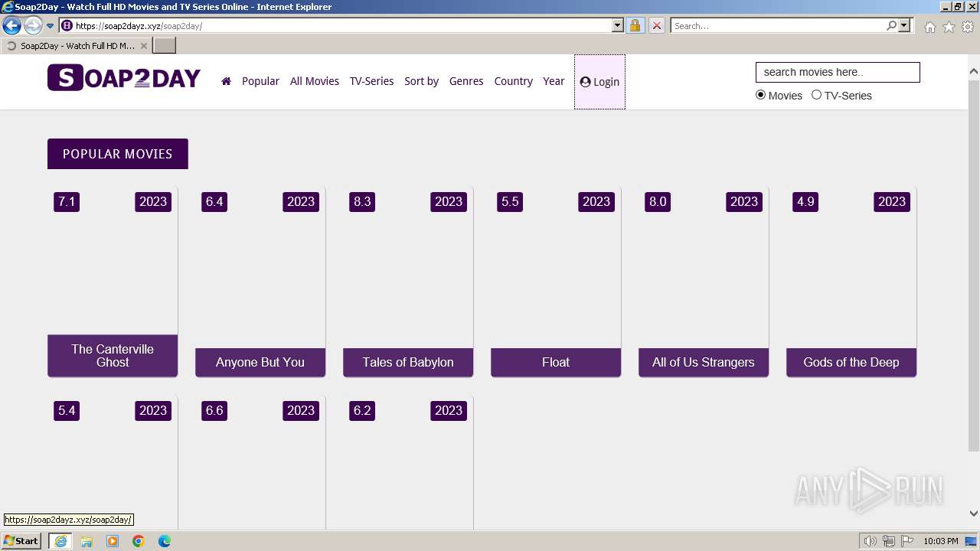Click the Popular Movies heading button
This screenshot has height=551, width=980.
(x=117, y=154)
